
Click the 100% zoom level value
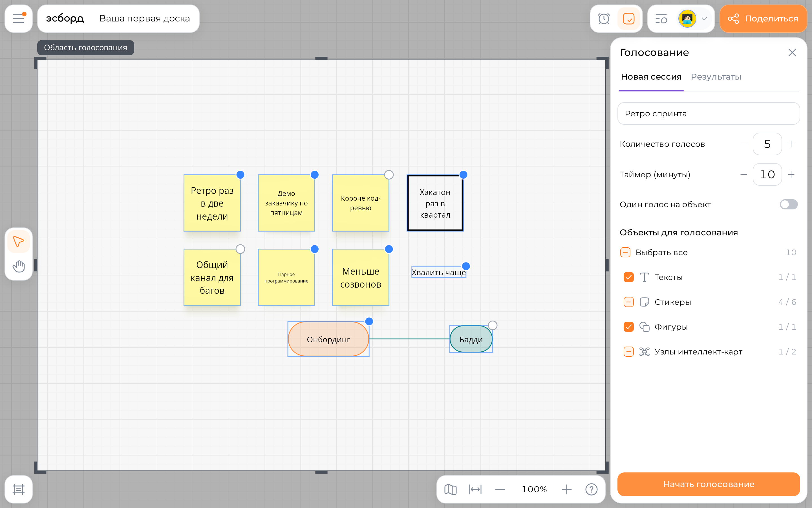coord(534,489)
